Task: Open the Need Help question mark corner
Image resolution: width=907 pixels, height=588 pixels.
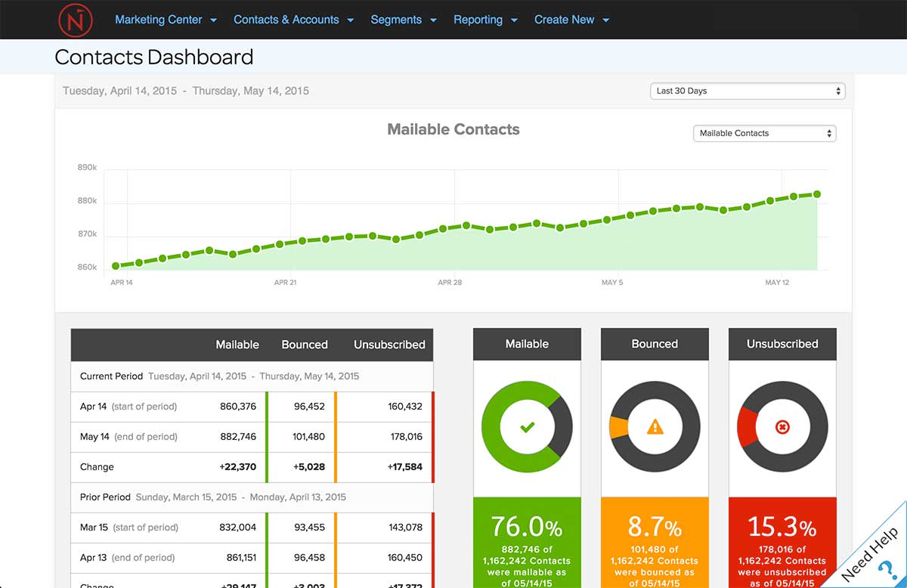Action: coord(875,555)
